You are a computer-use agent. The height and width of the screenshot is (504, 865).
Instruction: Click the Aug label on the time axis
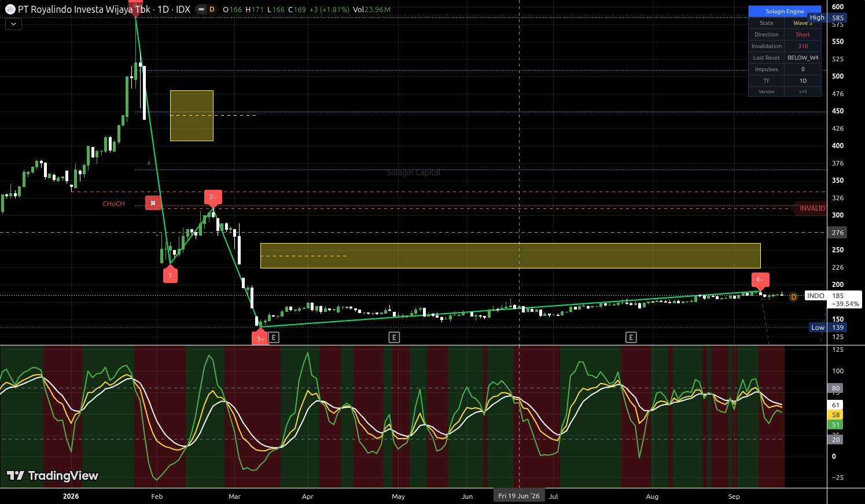[652, 496]
